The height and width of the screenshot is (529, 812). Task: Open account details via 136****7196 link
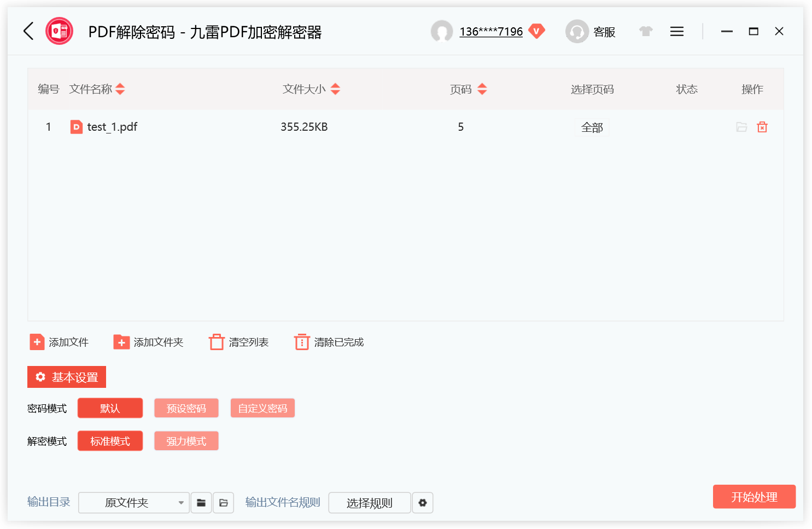[x=490, y=31]
